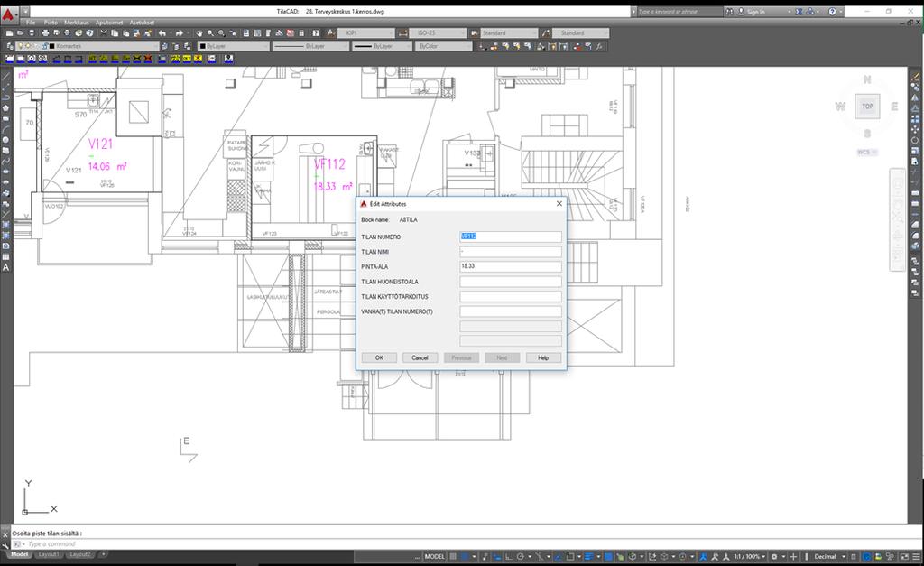
Task: Click the Save icon in the toolbar
Action: click(x=32, y=33)
